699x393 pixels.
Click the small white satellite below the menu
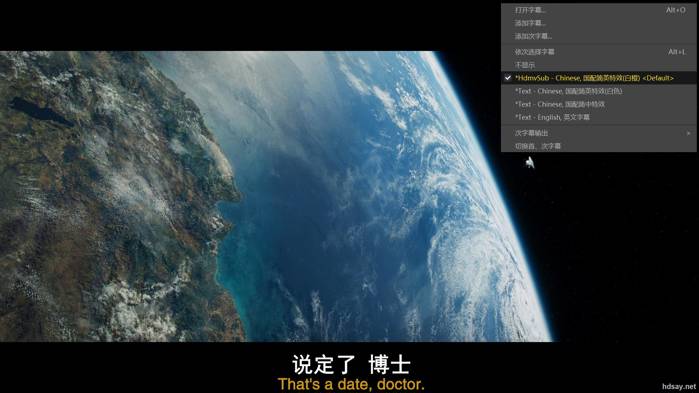(x=530, y=163)
